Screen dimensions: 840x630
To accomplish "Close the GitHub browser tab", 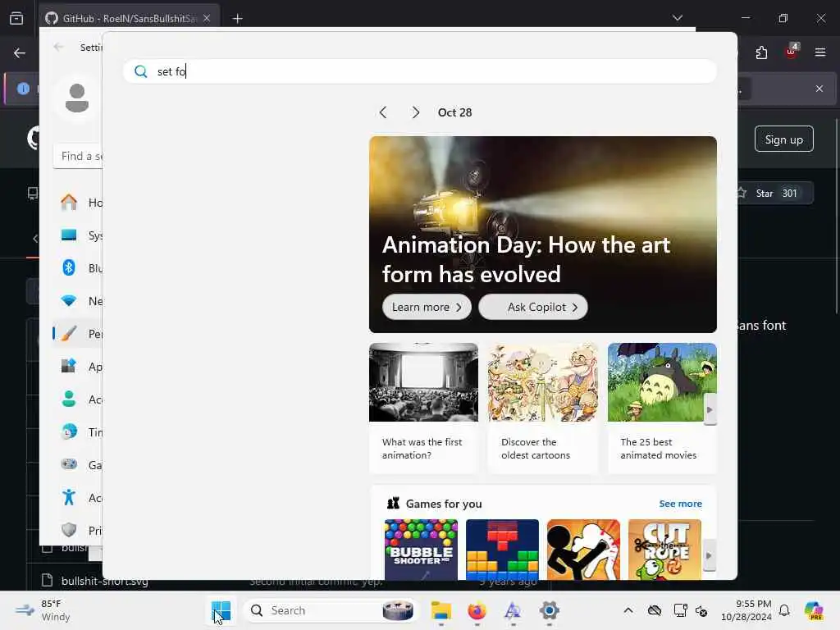I will (x=207, y=18).
